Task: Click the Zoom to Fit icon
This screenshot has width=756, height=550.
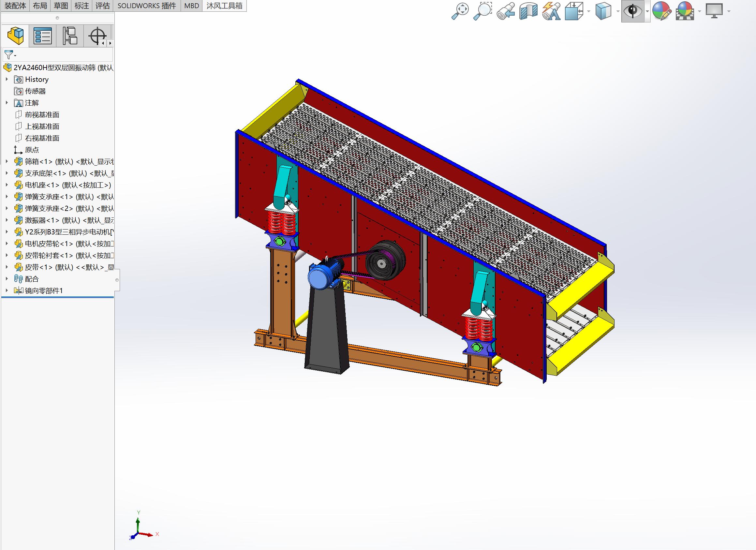Action: [460, 11]
